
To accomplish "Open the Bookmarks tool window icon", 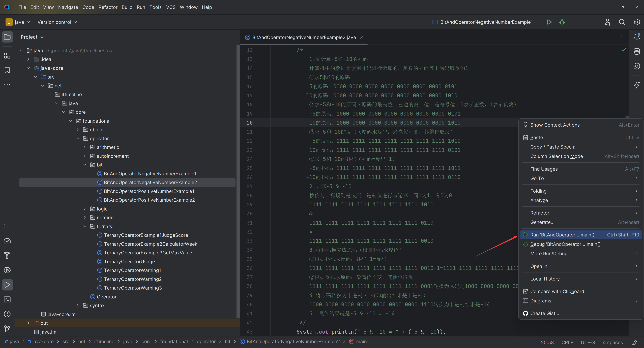I will [x=7, y=70].
